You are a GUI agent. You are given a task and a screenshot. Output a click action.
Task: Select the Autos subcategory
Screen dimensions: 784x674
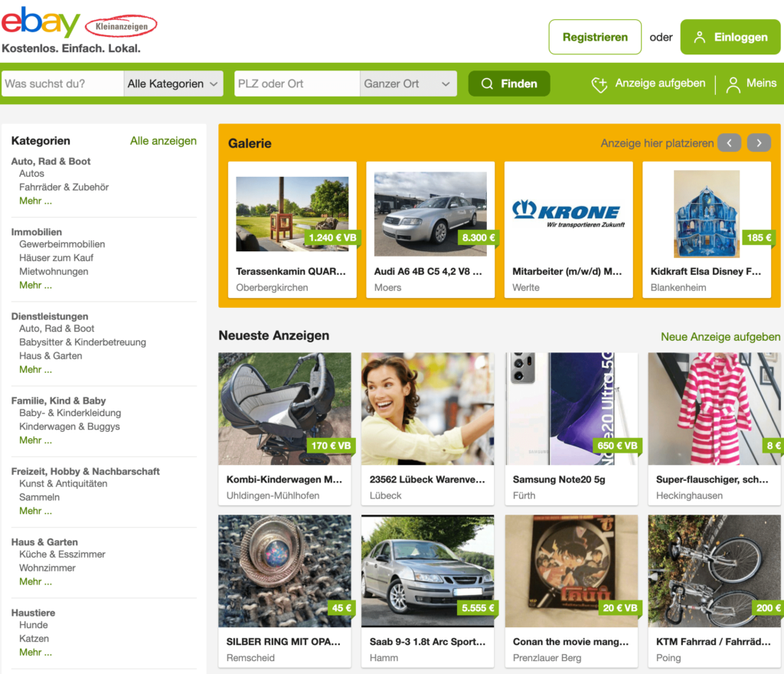click(x=31, y=174)
